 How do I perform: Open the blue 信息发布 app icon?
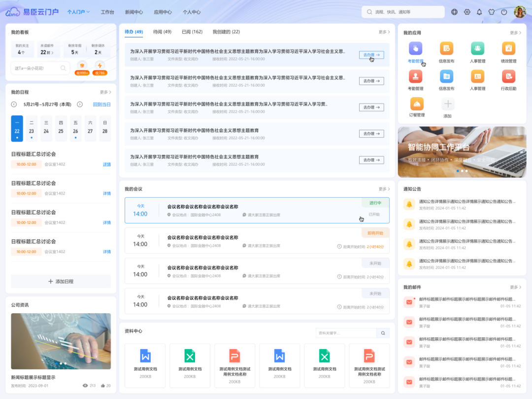pyautogui.click(x=446, y=76)
